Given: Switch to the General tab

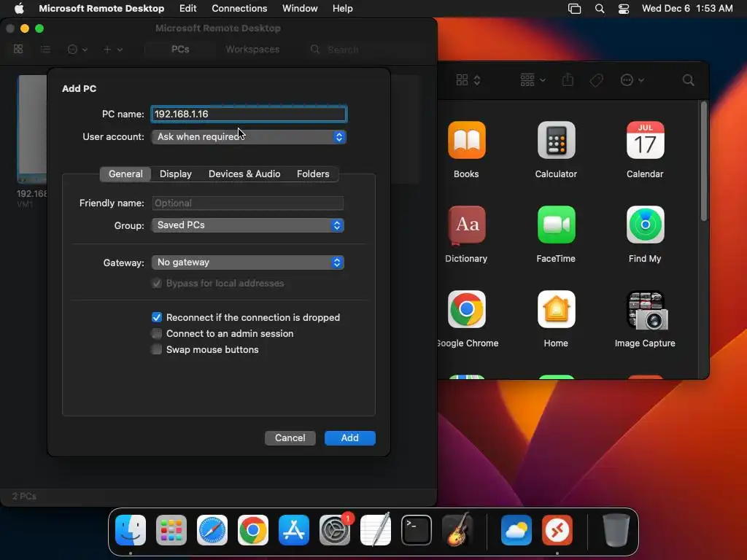Looking at the screenshot, I should [x=125, y=174].
